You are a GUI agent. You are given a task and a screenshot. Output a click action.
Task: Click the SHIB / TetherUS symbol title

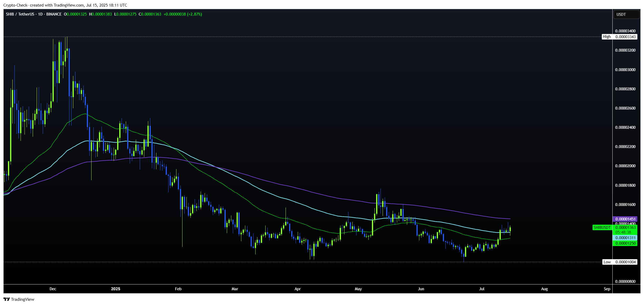tap(20, 14)
